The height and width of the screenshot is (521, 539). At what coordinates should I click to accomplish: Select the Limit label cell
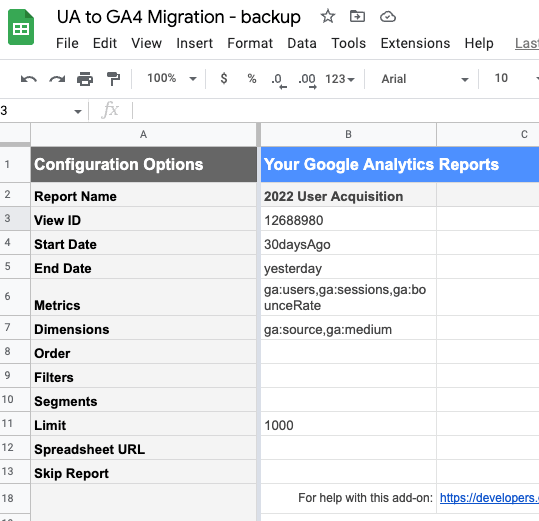(144, 424)
